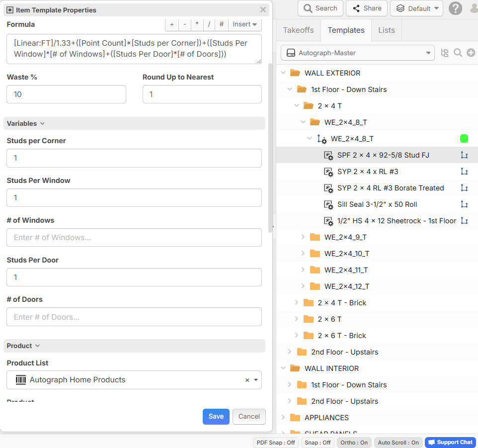The height and width of the screenshot is (448, 478).
Task: Click the tree hierarchy icon beside Autograph-Master
Action: pos(444,53)
